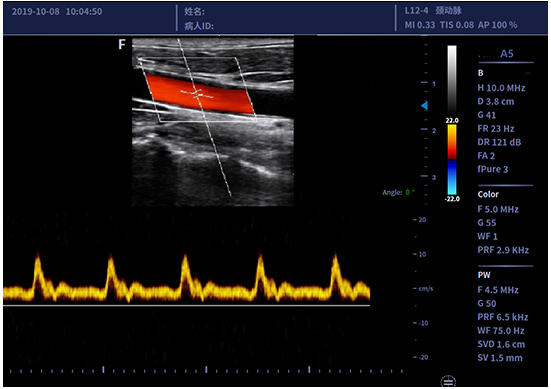Click the Angle 0° readout
The height and width of the screenshot is (389, 551).
[x=398, y=192]
